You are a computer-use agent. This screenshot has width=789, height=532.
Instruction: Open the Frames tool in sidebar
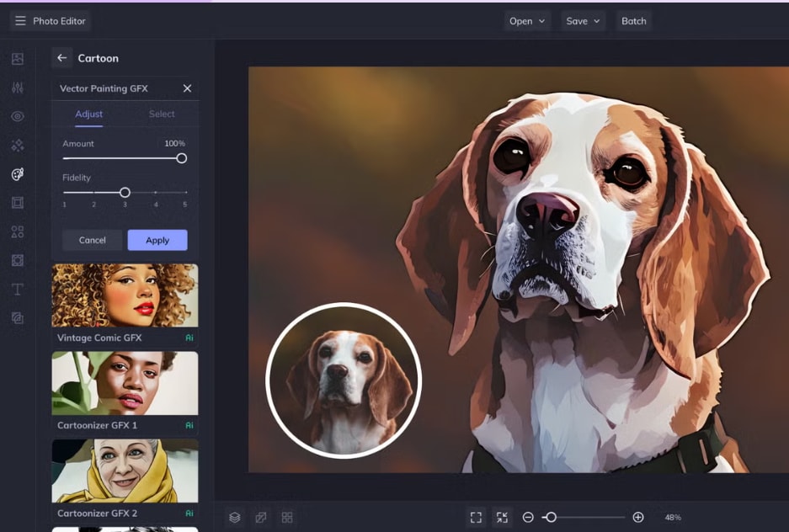point(18,203)
